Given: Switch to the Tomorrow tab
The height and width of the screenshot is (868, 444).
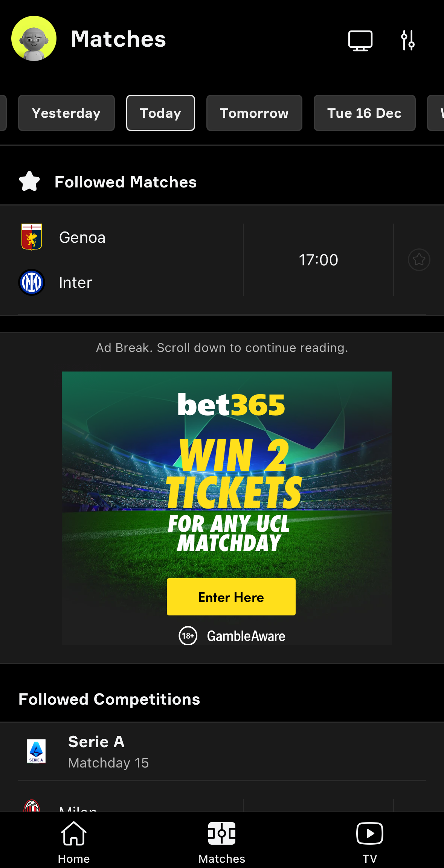Looking at the screenshot, I should coord(254,113).
